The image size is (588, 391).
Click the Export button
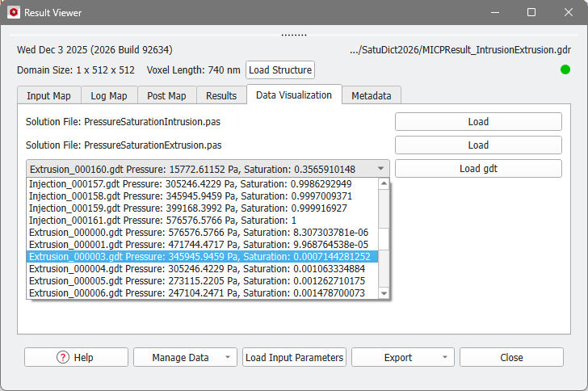pyautogui.click(x=403, y=357)
